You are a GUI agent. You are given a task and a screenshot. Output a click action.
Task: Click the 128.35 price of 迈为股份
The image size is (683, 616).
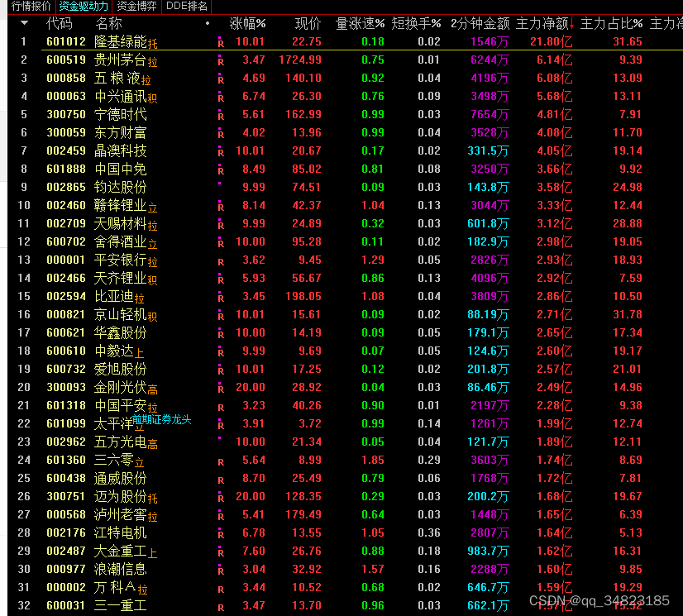tap(303, 496)
